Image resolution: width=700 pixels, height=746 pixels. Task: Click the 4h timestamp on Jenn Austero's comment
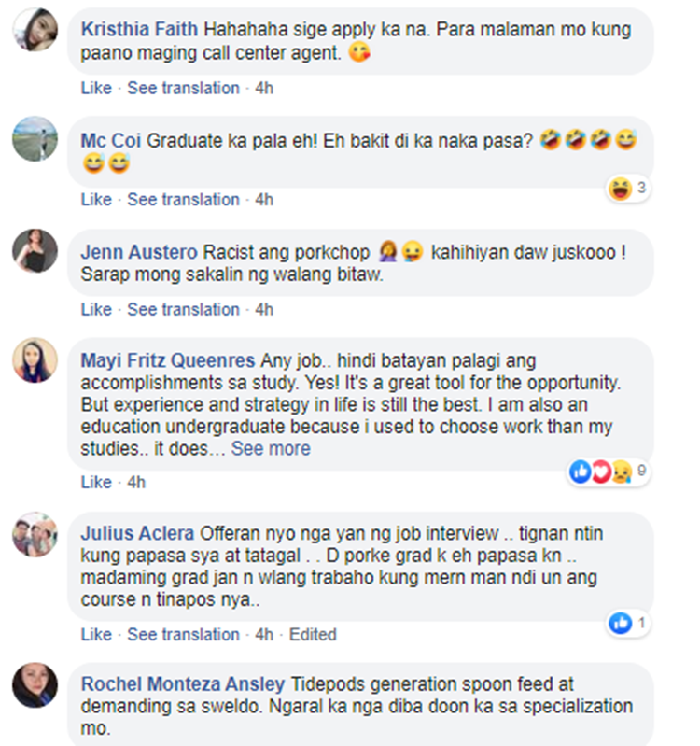pos(264,309)
